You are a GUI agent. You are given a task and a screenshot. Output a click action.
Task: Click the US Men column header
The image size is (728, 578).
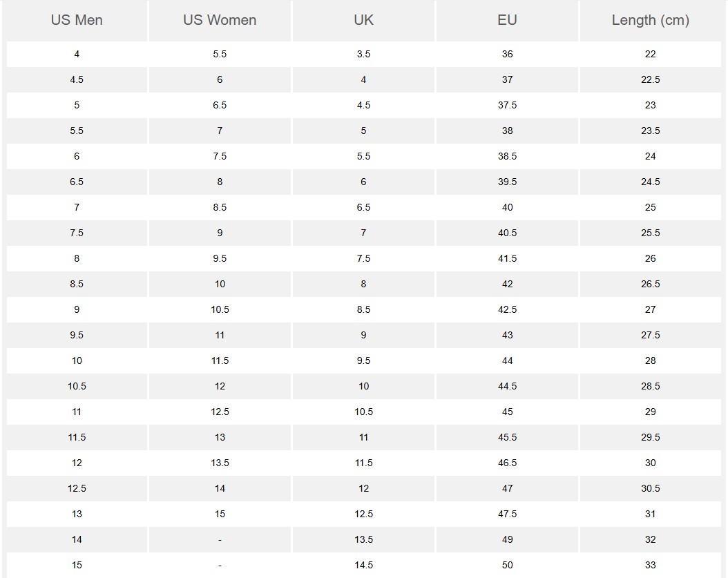(77, 20)
